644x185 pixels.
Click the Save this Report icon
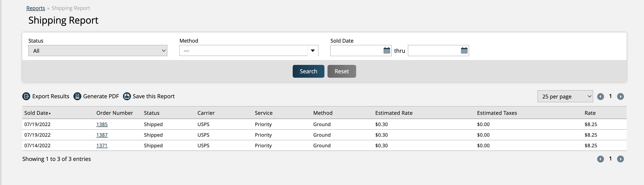click(x=127, y=96)
